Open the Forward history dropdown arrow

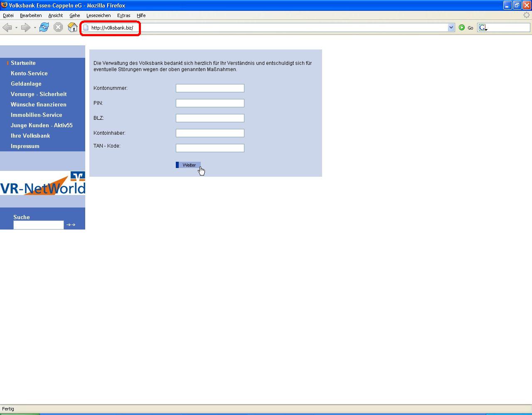pos(35,28)
